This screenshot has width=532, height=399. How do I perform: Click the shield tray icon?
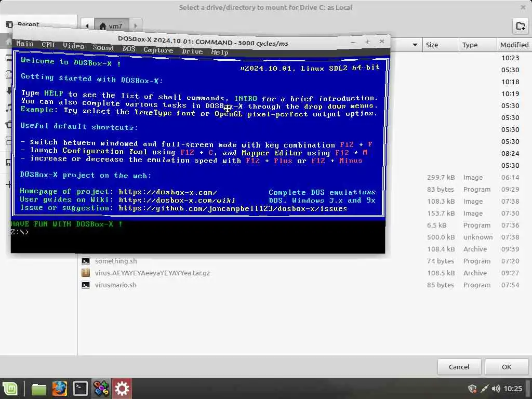click(x=472, y=389)
